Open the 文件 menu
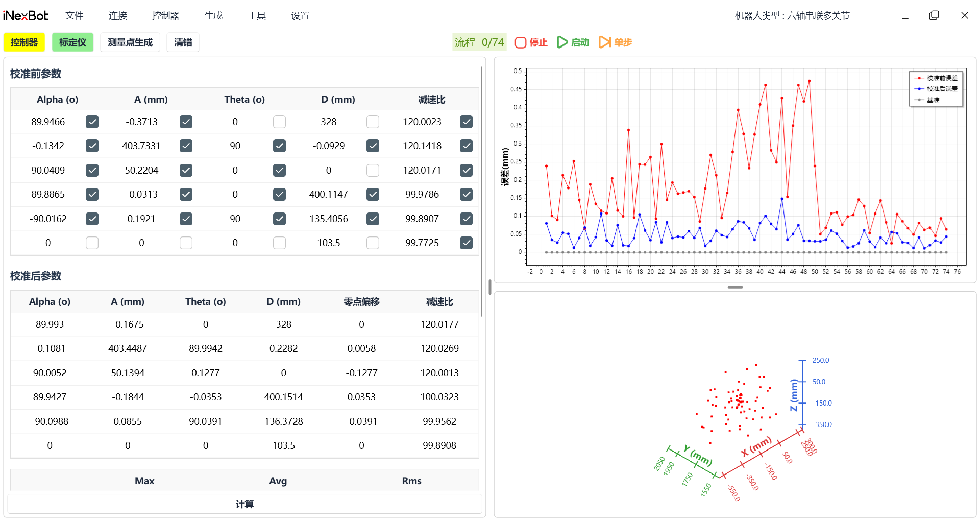The height and width of the screenshot is (521, 980). pyautogui.click(x=74, y=16)
